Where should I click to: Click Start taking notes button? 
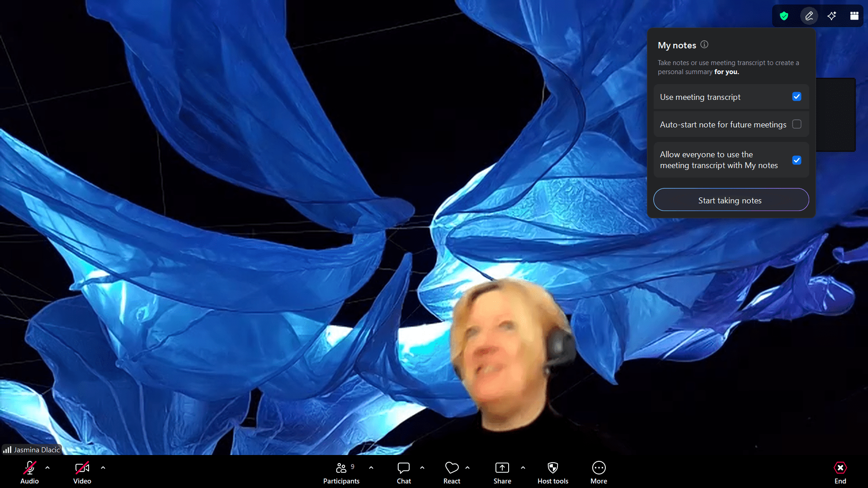[731, 200]
